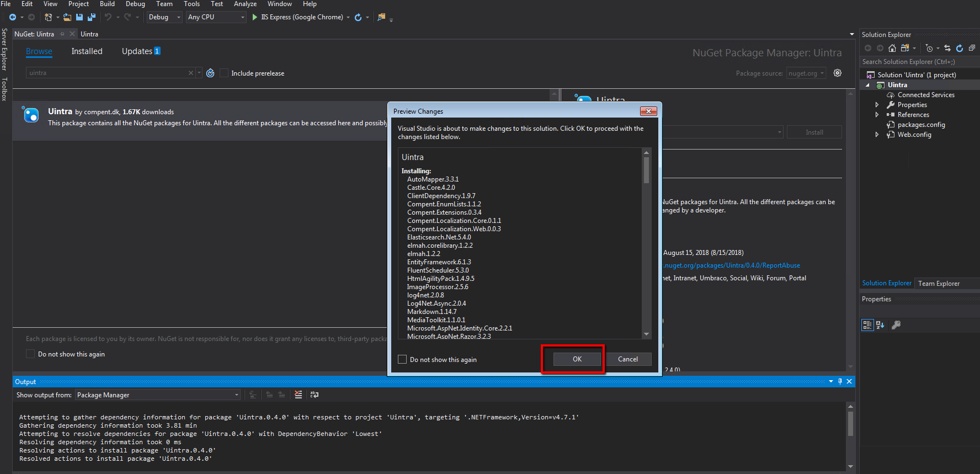Viewport: 980px width, 474px height.
Task: Open the Debug configuration dropdown
Action: [x=164, y=17]
